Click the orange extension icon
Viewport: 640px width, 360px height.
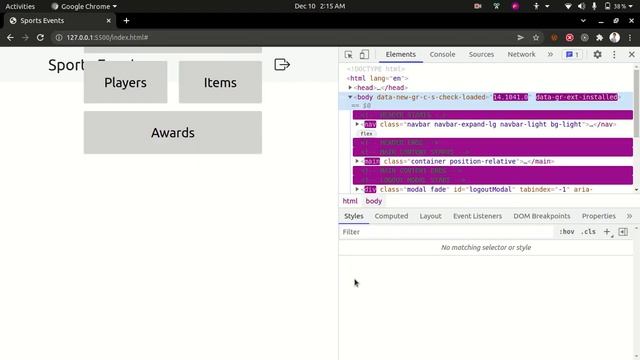pos(554,37)
